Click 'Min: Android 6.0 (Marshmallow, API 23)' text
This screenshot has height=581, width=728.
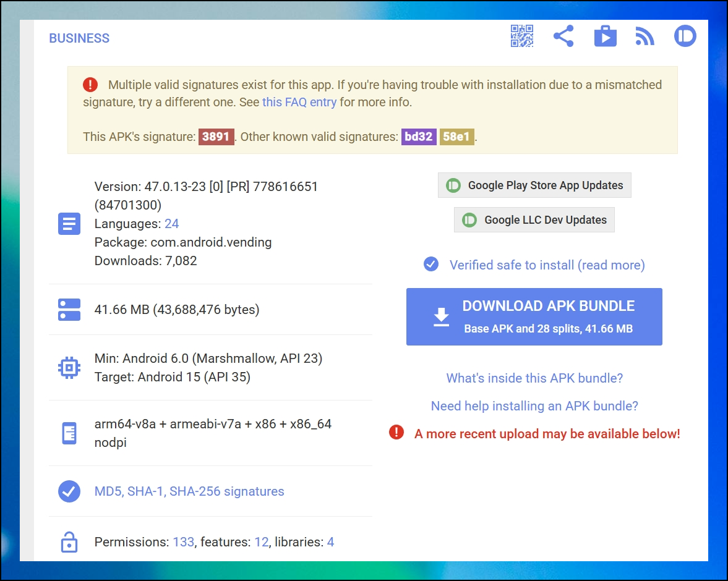coord(208,358)
